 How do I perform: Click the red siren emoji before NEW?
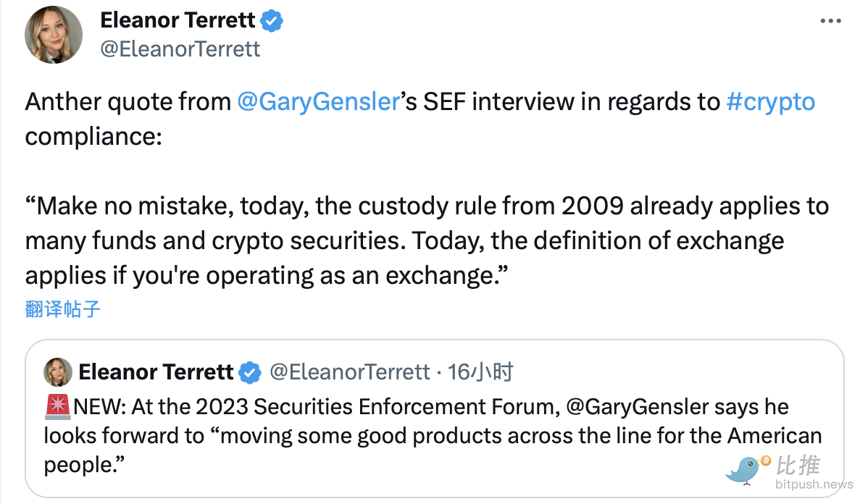(58, 407)
